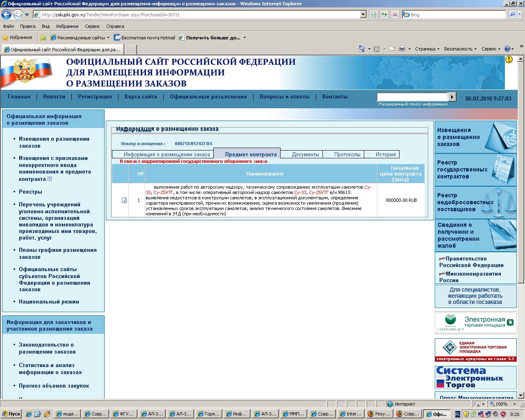
Task: Expand the Безопасность command bar menu
Action: pos(460,49)
